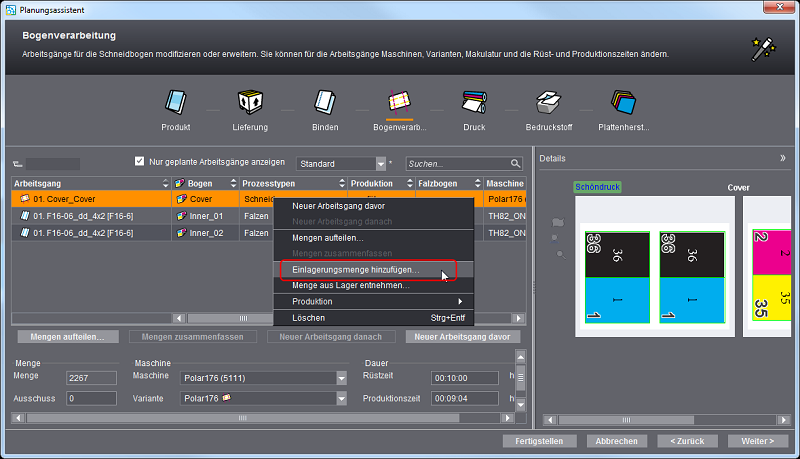This screenshot has width=800, height=459.
Task: Open the Lieferung step icon
Action: pyautogui.click(x=249, y=102)
